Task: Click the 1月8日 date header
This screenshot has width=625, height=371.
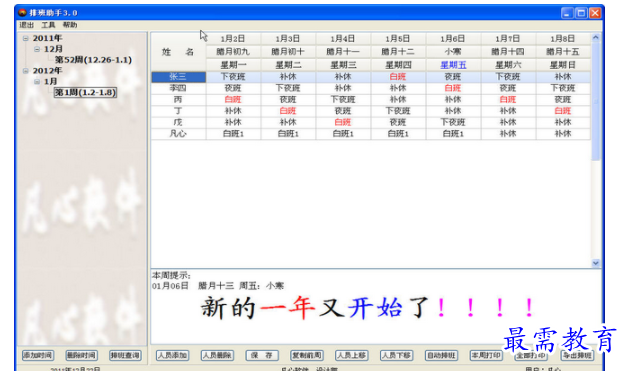Action: pos(563,39)
